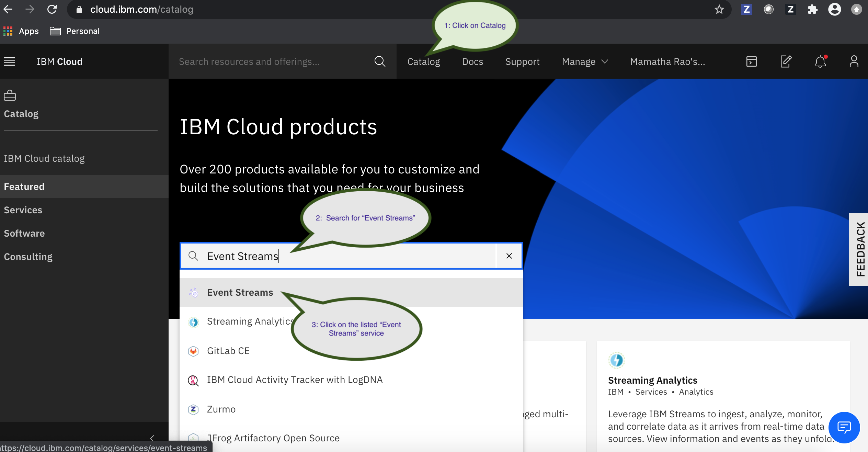Open the hamburger navigation menu
The height and width of the screenshot is (452, 868).
click(9, 61)
